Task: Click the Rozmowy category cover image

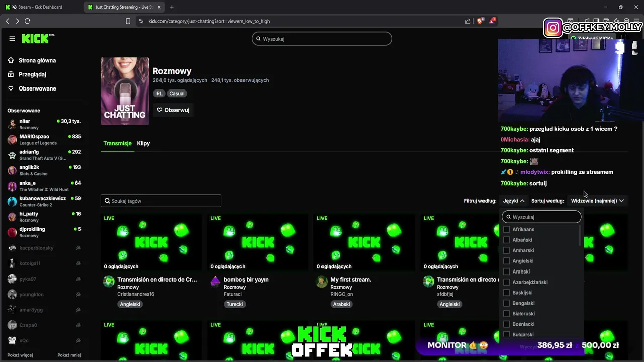Action: (125, 91)
